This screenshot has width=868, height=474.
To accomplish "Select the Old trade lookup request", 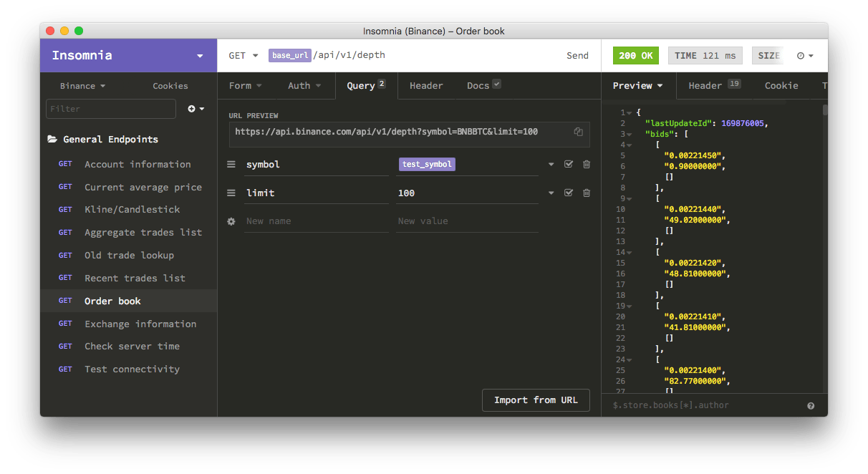I will tap(128, 255).
